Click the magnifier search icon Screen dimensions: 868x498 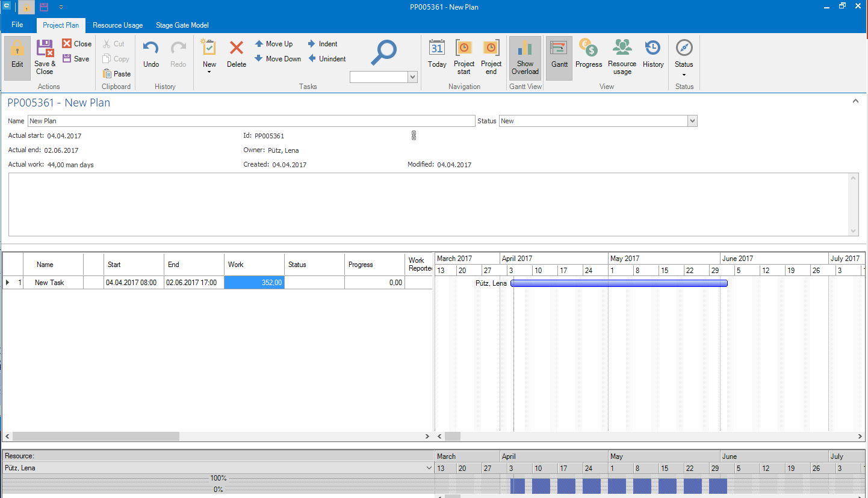pos(383,53)
